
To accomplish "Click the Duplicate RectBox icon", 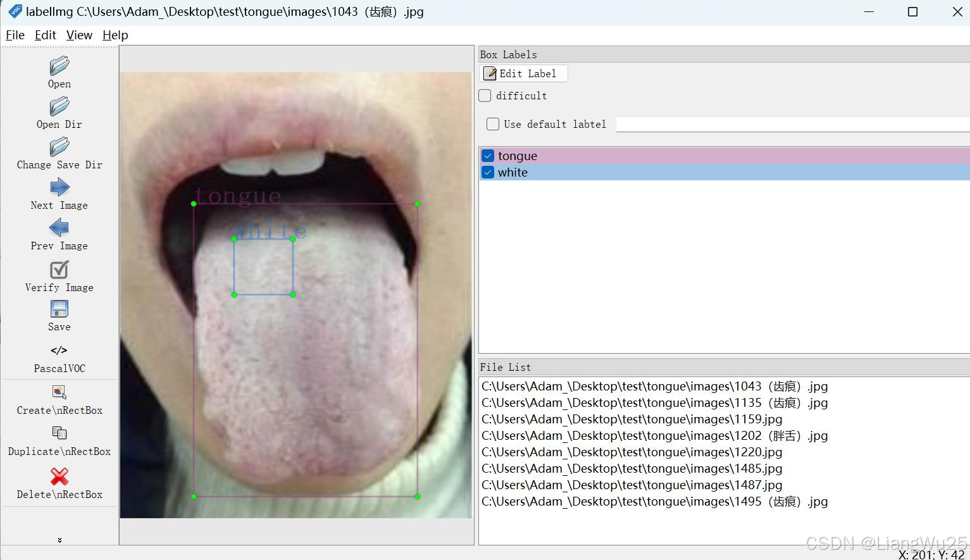I will click(x=59, y=433).
